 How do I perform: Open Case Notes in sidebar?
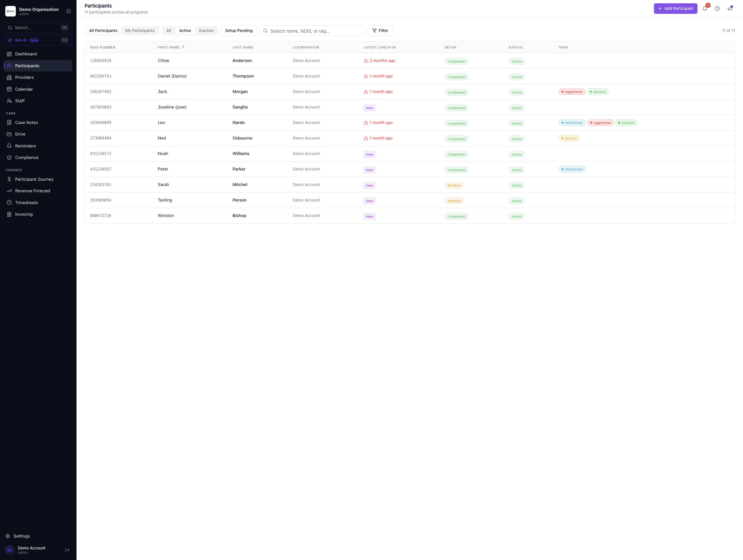[x=38, y=123]
